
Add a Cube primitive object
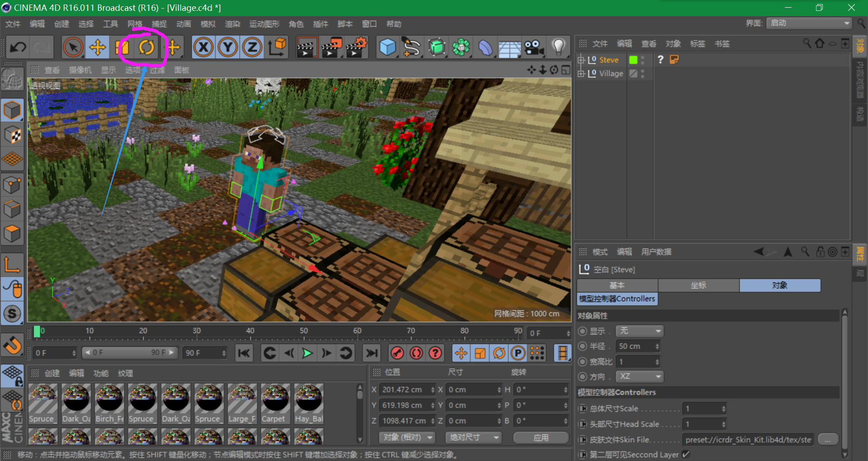pyautogui.click(x=387, y=47)
